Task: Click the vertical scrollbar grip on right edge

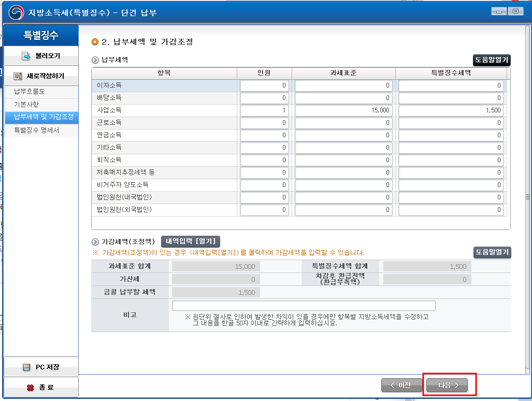Action: click(x=527, y=197)
